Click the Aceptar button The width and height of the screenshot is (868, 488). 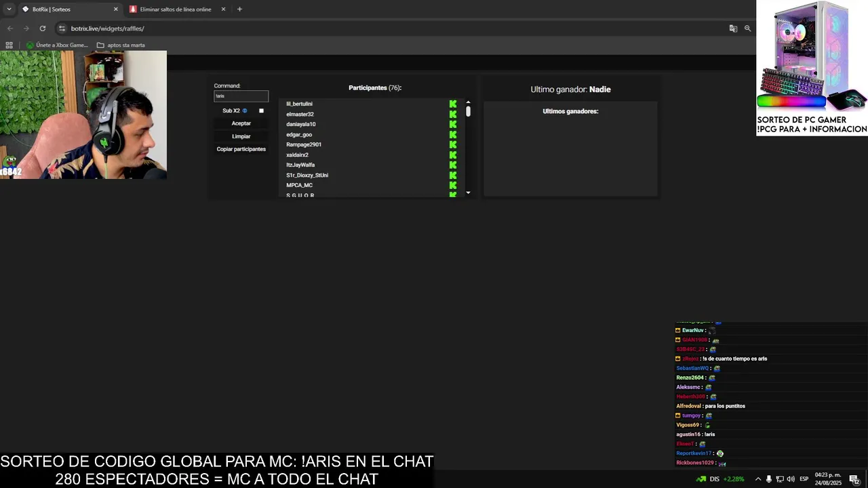pos(241,123)
